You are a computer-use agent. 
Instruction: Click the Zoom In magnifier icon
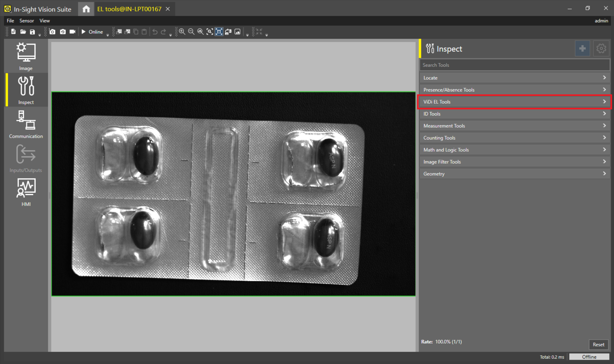182,32
